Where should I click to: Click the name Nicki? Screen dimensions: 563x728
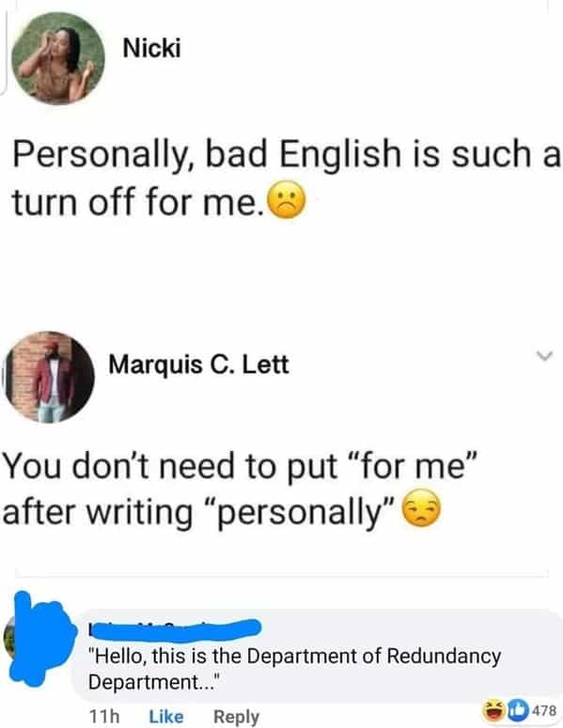[x=152, y=48]
